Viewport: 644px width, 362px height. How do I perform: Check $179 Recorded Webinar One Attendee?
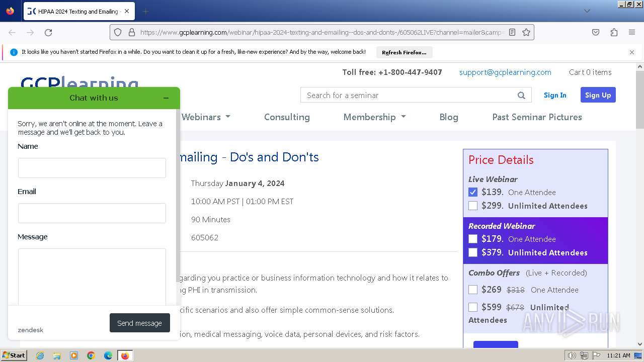tap(473, 239)
